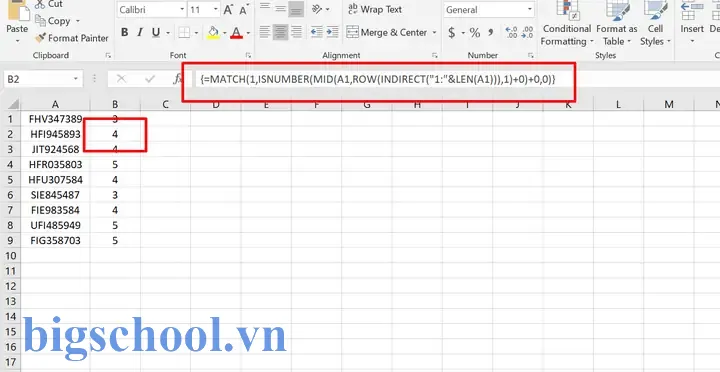Click the Select All corner triangle
720x372 pixels.
coord(13,104)
